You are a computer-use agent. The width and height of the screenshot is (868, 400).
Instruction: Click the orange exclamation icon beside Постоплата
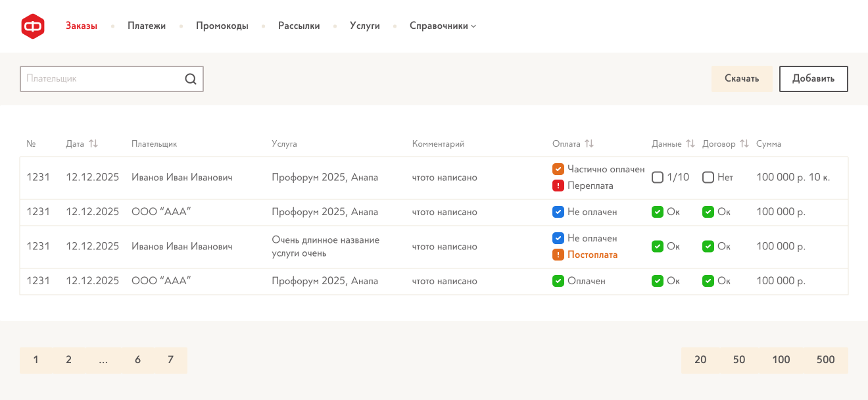[558, 255]
